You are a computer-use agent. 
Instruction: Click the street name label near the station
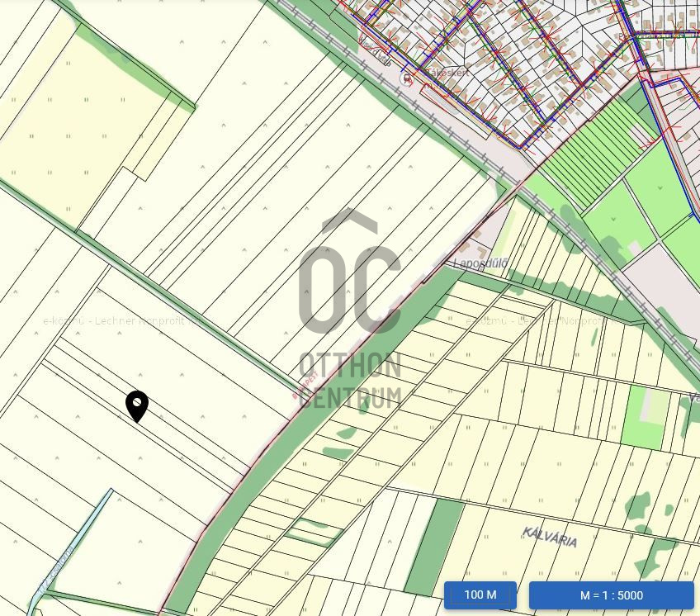coord(376,54)
